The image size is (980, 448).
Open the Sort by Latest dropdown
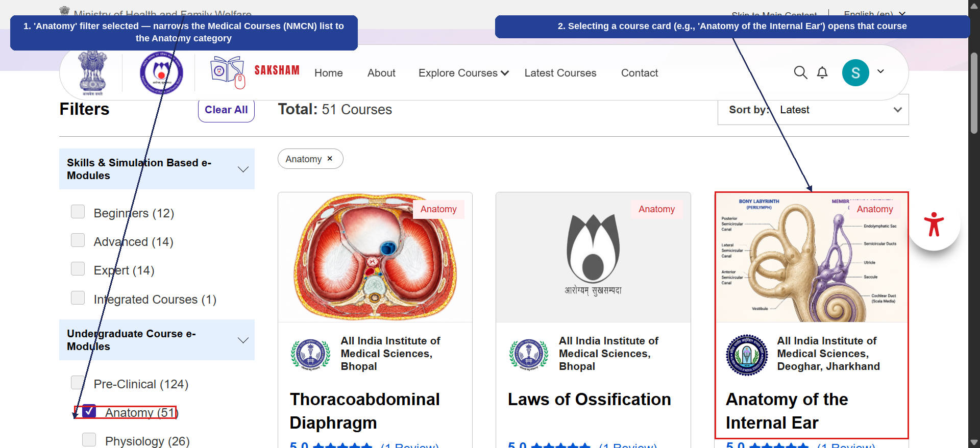pos(813,110)
